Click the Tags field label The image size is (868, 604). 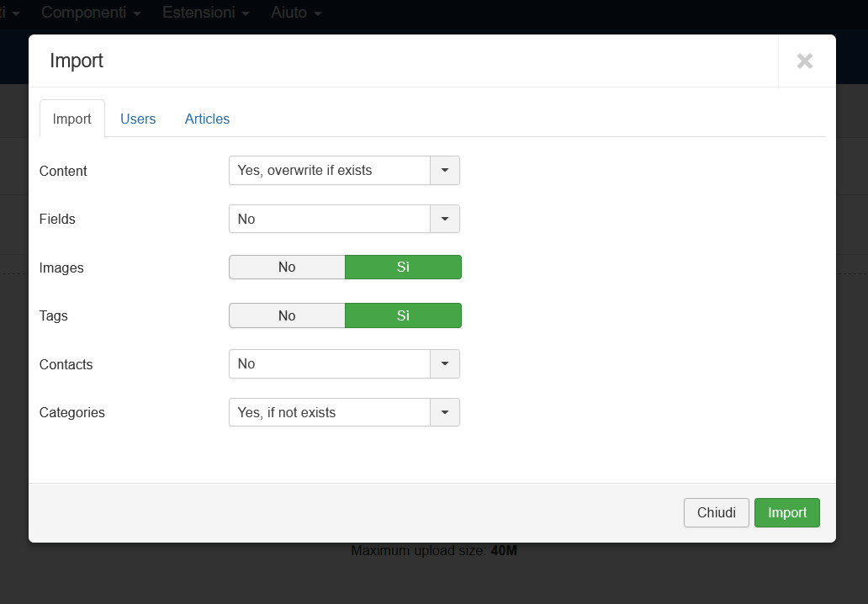tap(53, 316)
